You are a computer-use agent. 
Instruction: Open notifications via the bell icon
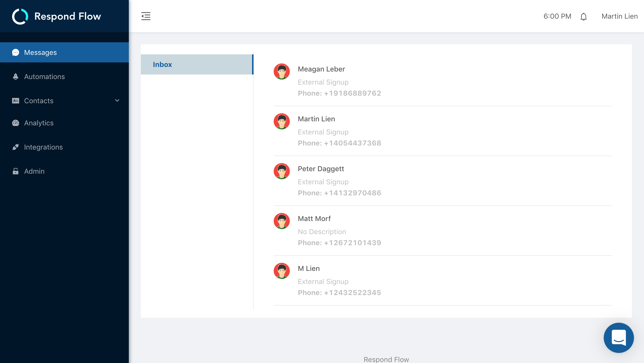pyautogui.click(x=584, y=17)
